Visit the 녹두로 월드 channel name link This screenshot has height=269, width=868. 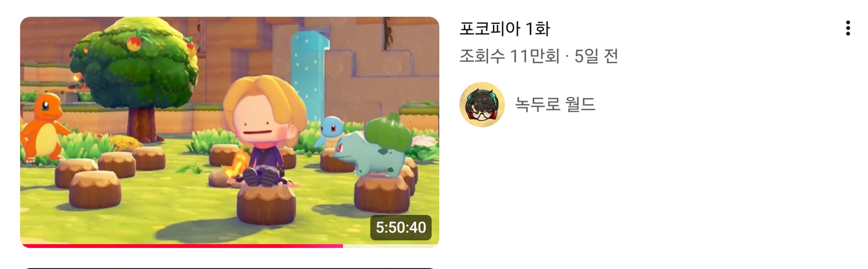tap(555, 104)
